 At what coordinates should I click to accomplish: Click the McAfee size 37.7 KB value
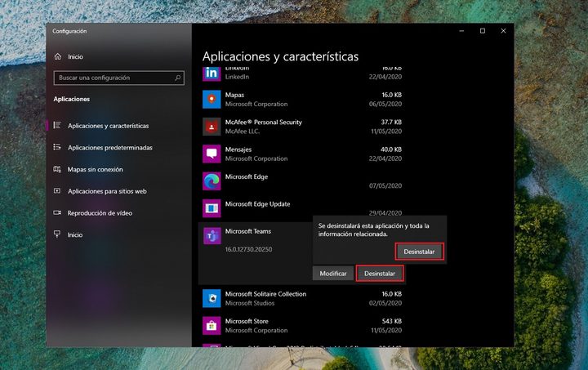[391, 122]
